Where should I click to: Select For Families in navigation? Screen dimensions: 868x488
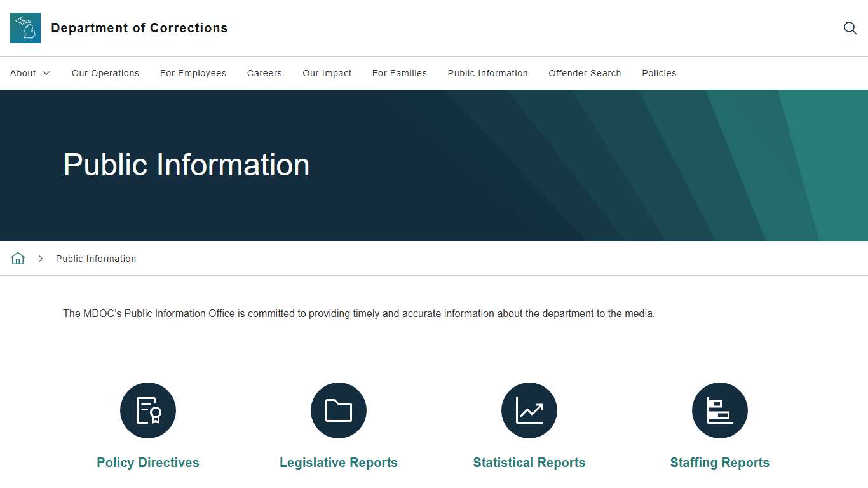point(400,73)
